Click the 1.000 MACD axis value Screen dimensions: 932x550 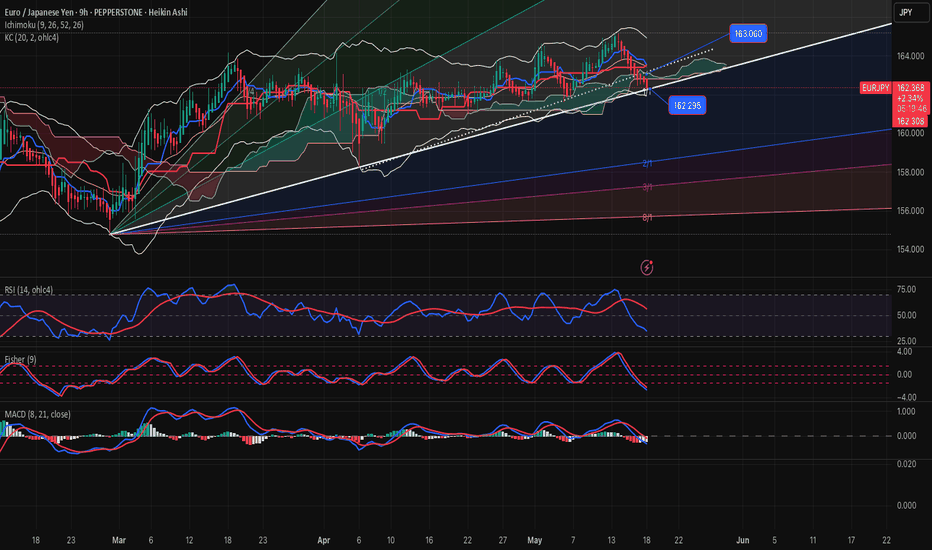(906, 411)
